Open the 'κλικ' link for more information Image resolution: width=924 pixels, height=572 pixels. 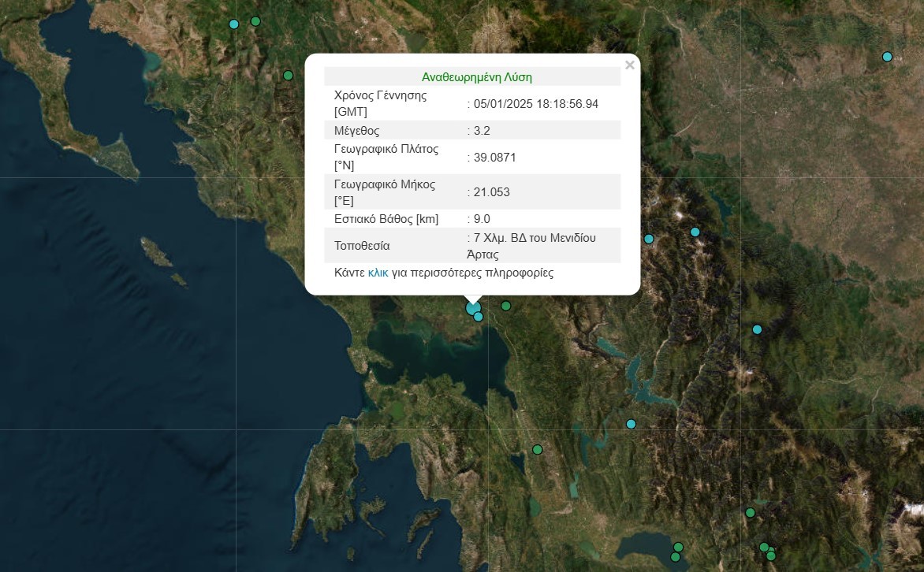coord(378,273)
